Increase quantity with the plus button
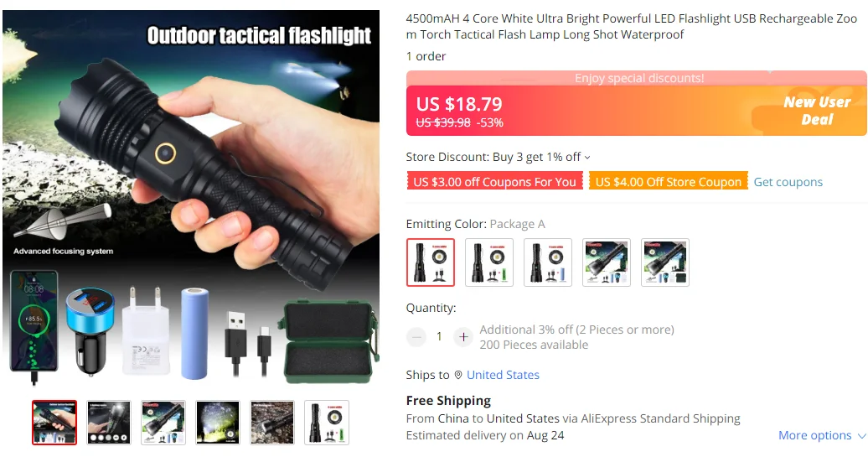868x457 pixels. 463,336
